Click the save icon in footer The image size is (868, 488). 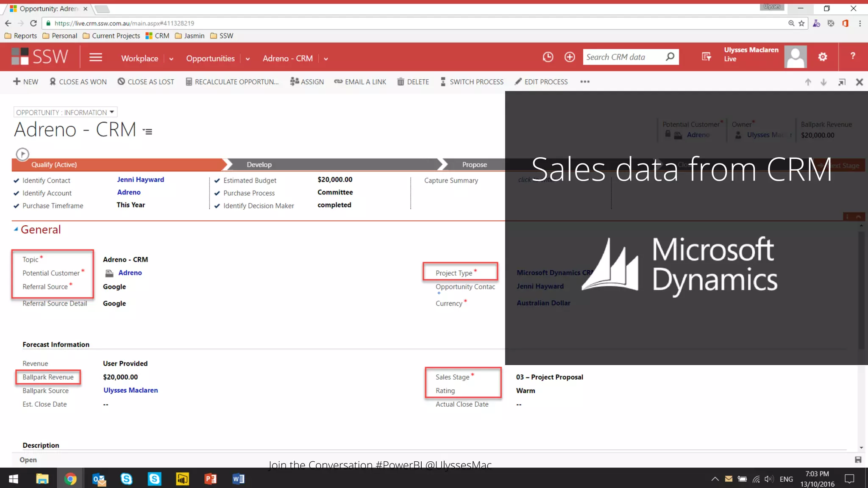click(858, 460)
